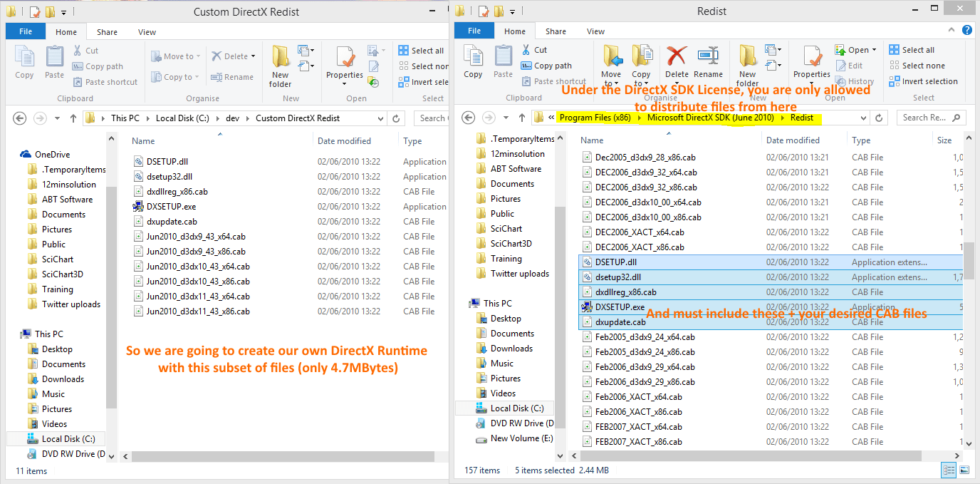Open File menu in Custom DirectX Redist
Image resolution: width=980 pixels, height=484 pixels.
pos(26,32)
